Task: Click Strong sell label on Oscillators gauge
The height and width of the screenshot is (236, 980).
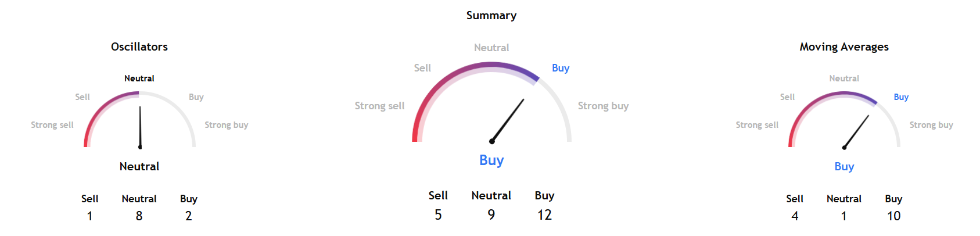Action: (x=52, y=125)
